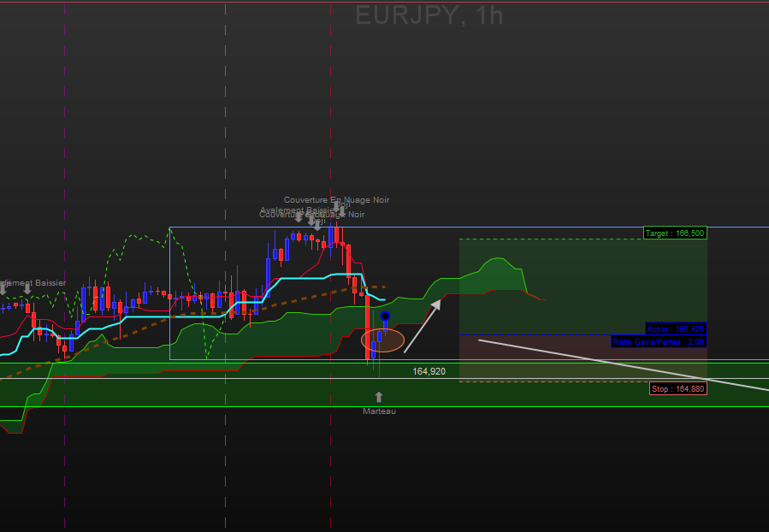769x532 pixels.
Task: Click the orange ellipse highlighting the hammer candles
Action: (x=382, y=340)
